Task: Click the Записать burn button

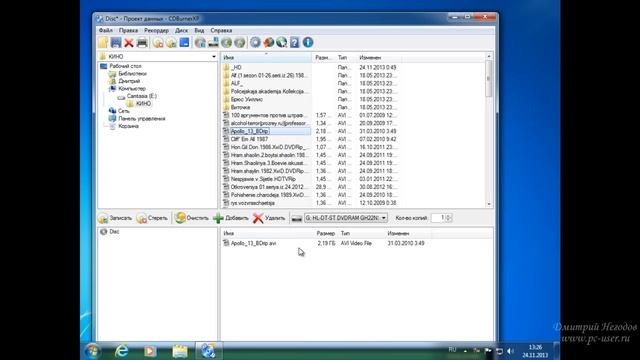Action: (x=116, y=218)
